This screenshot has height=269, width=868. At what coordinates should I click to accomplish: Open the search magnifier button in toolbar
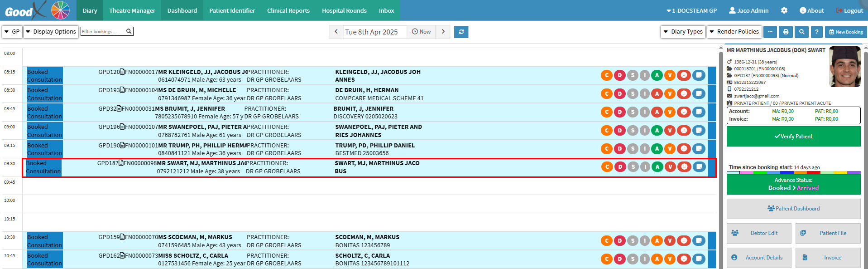pyautogui.click(x=801, y=32)
